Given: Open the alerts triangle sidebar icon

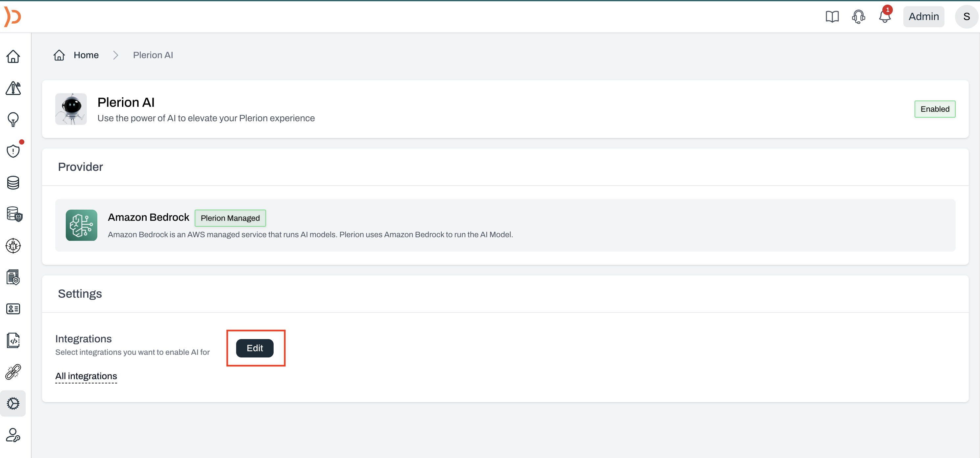Looking at the screenshot, I should 13,88.
